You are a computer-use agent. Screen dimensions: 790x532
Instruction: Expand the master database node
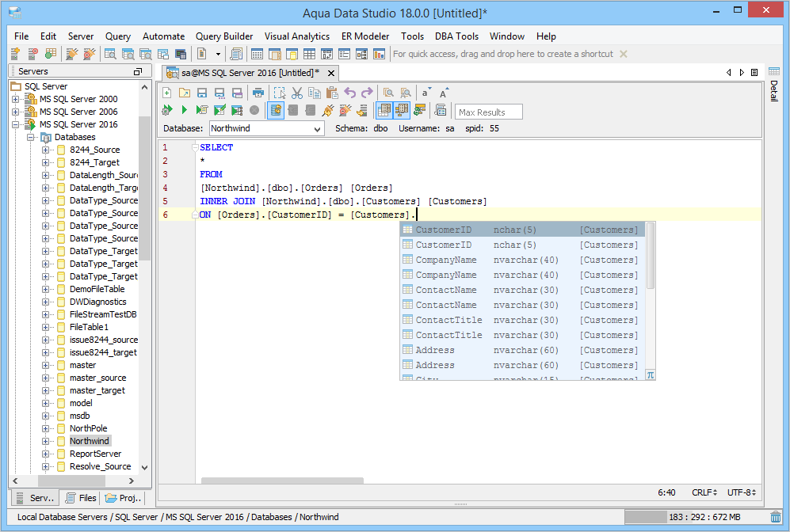tap(45, 365)
